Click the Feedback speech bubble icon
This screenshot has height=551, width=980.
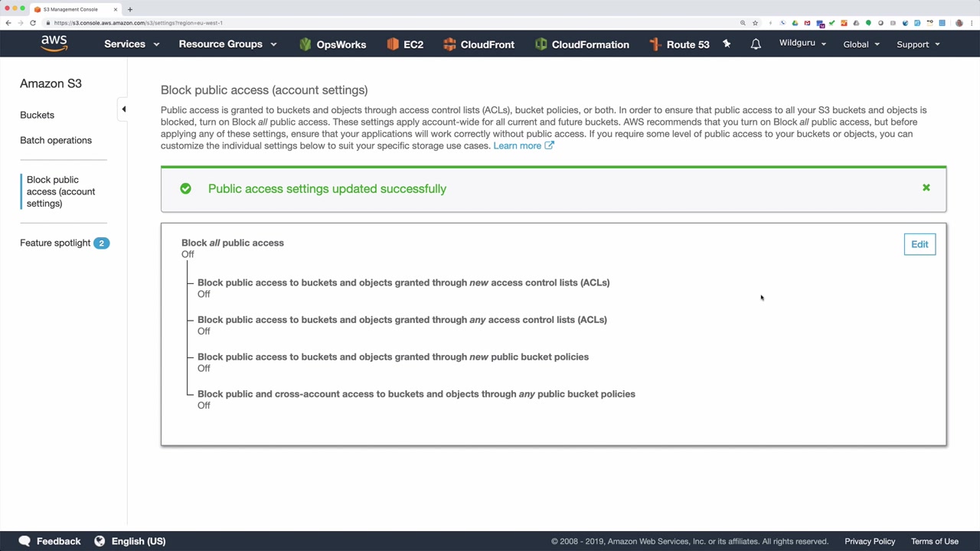24,541
